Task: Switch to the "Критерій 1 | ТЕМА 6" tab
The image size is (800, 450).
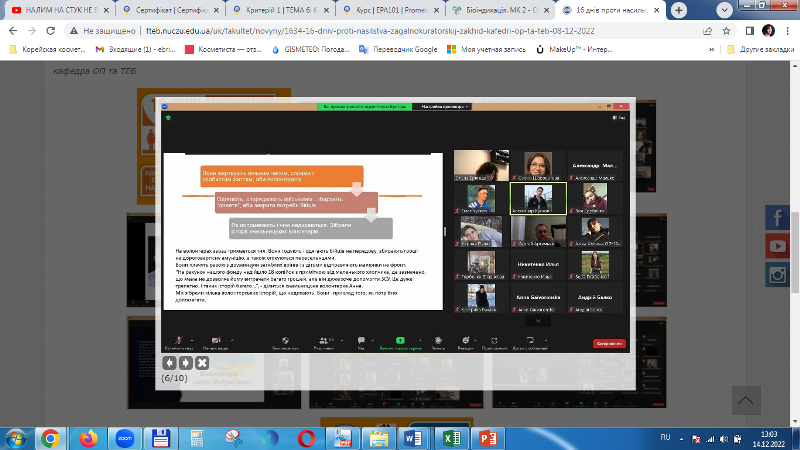Action: coord(282,10)
